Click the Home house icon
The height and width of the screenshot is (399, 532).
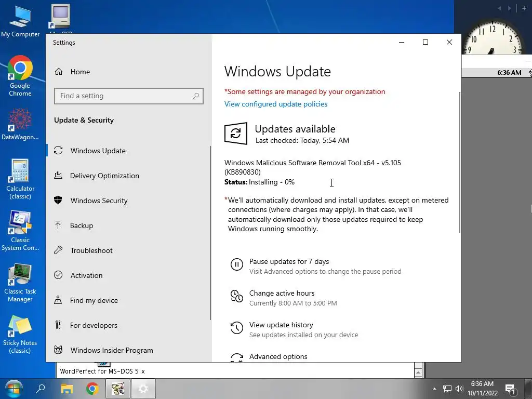(59, 72)
